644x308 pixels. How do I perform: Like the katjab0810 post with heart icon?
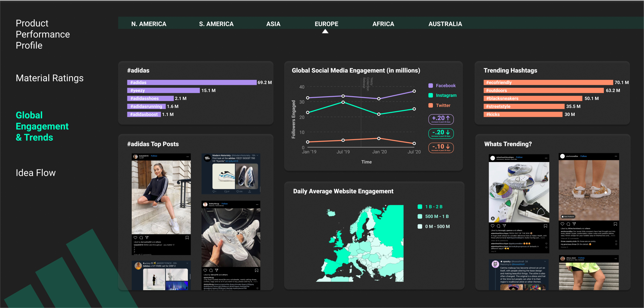(135, 238)
